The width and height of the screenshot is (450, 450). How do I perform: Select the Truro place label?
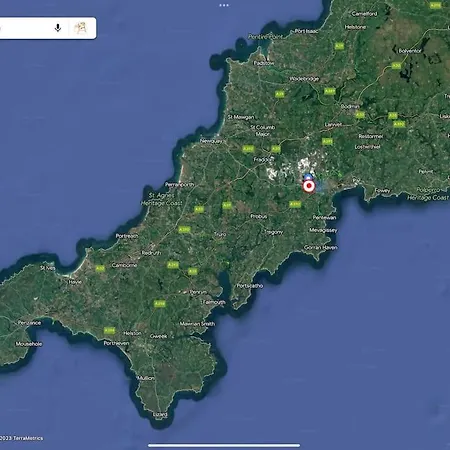(220, 234)
